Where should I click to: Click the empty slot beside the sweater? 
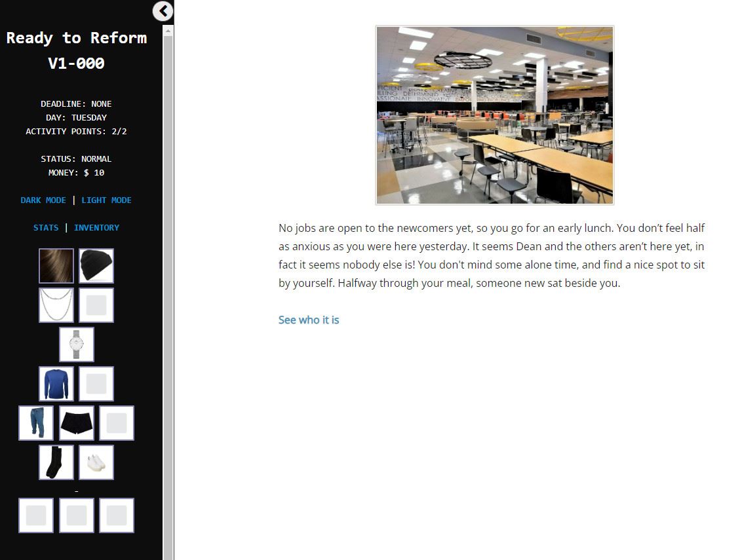(x=96, y=384)
